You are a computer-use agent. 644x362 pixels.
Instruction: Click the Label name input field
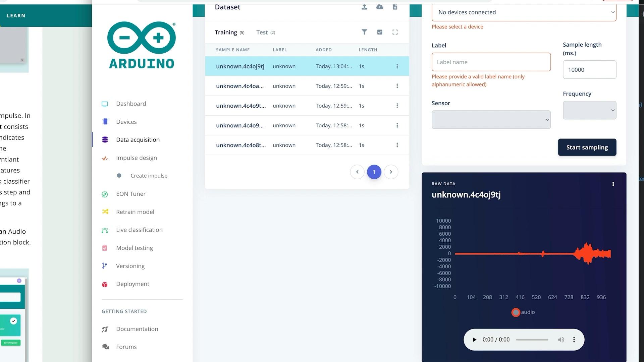tap(491, 62)
